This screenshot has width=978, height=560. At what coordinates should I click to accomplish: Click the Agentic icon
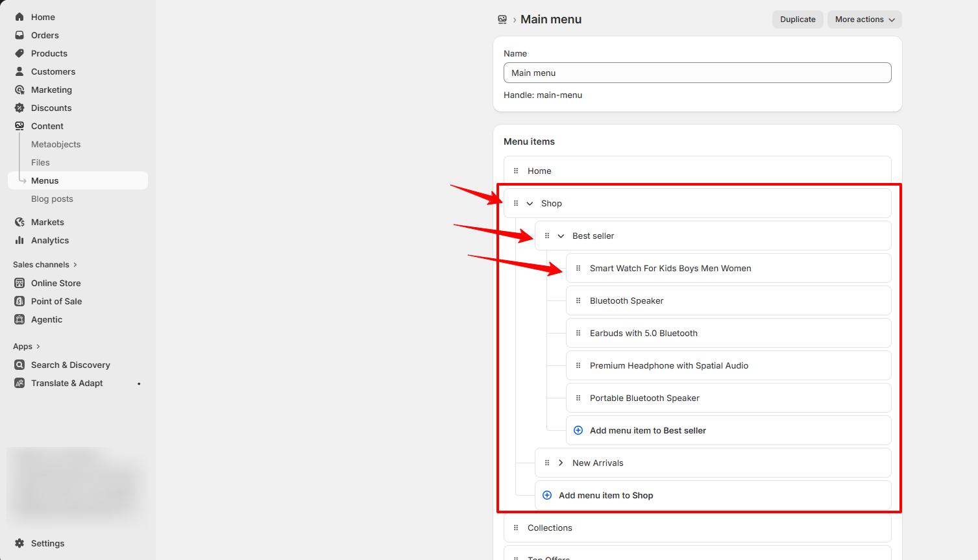point(19,319)
